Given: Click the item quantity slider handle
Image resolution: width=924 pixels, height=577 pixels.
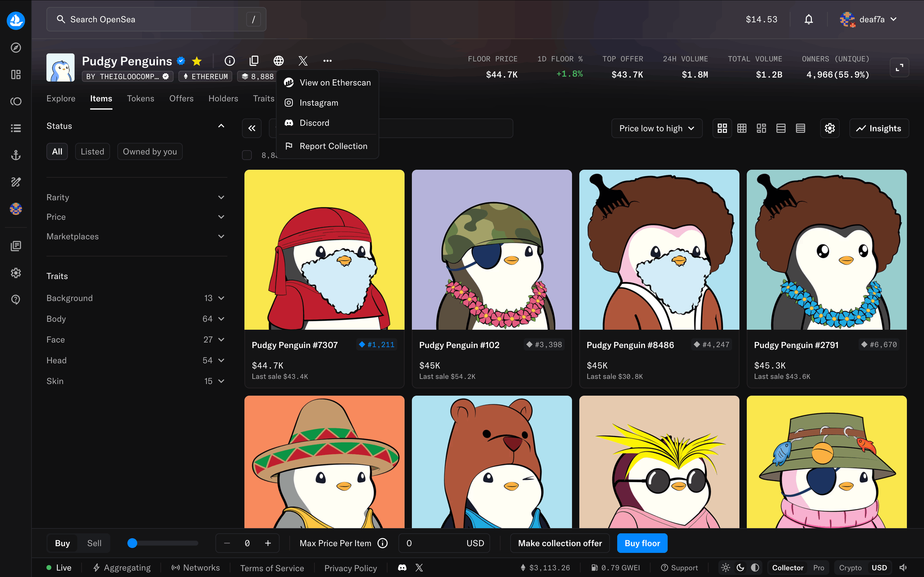Looking at the screenshot, I should click(x=132, y=543).
